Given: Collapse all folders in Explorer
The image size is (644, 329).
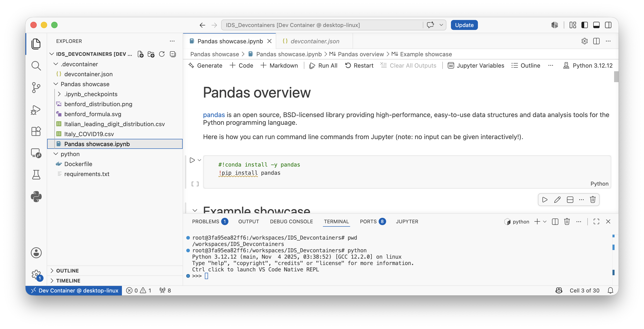Looking at the screenshot, I should click(x=173, y=54).
